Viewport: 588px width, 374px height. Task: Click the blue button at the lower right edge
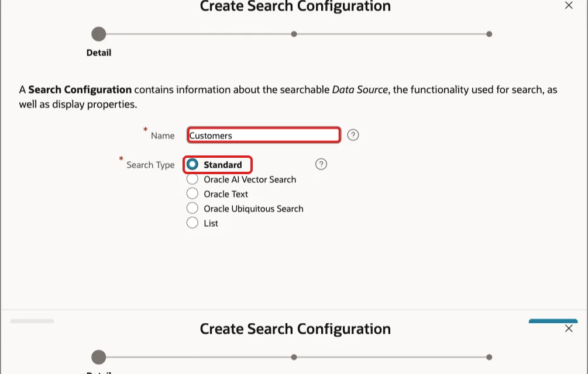pos(553,321)
